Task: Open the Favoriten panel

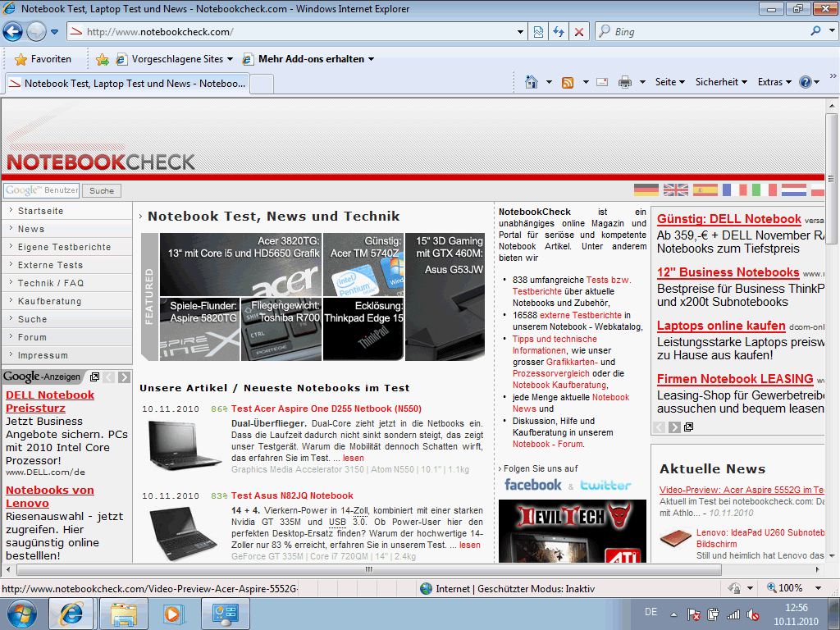Action: coord(43,59)
